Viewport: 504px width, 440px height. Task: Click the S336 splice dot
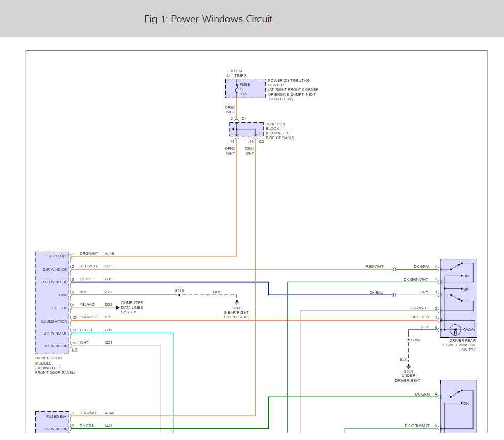[179, 295]
